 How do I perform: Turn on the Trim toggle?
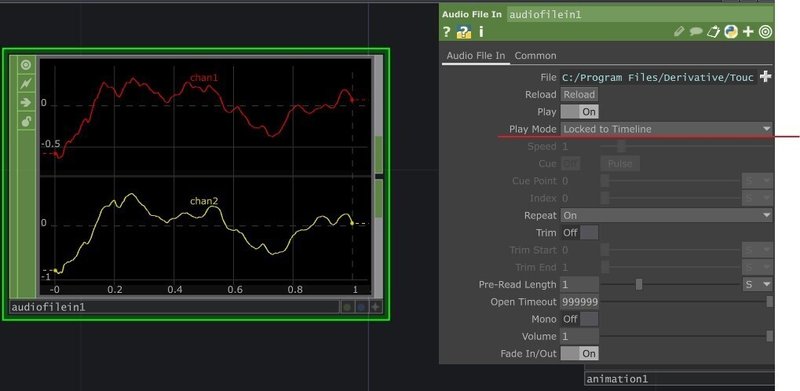[x=580, y=233]
